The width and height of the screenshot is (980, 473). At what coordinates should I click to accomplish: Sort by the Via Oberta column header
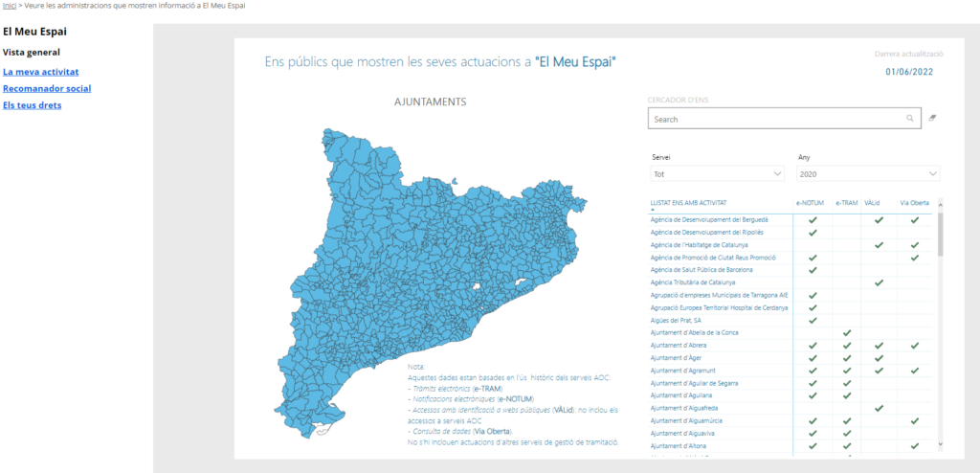point(914,203)
